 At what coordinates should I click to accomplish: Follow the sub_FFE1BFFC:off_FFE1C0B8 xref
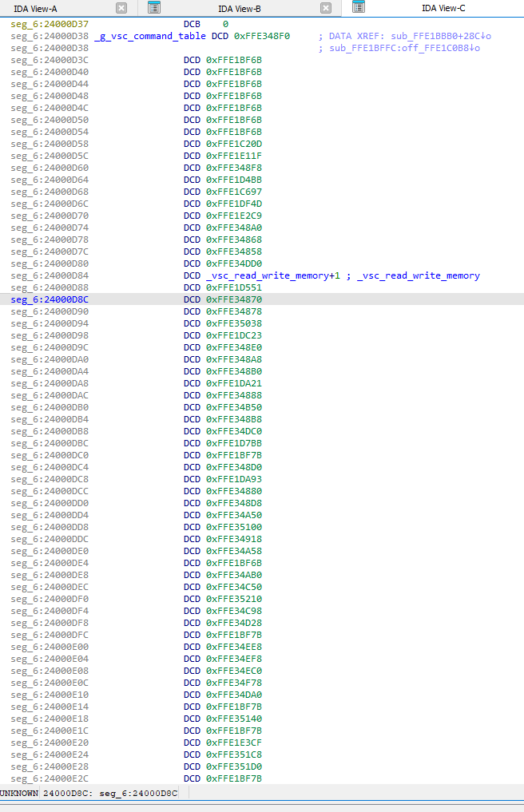click(x=405, y=48)
